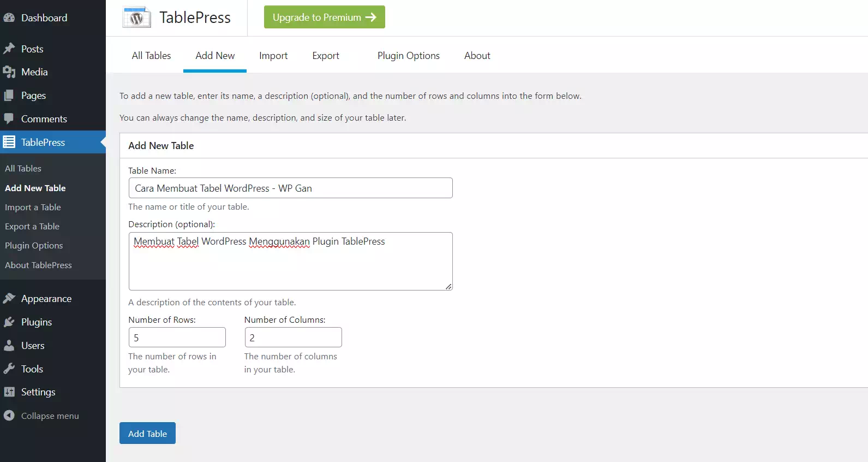
Task: Click the Add New Table panel heading
Action: coord(161,146)
